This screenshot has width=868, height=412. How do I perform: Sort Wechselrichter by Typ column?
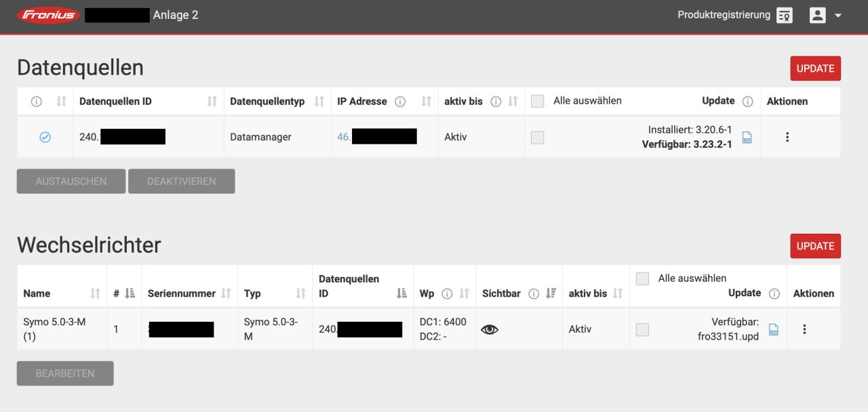point(301,293)
